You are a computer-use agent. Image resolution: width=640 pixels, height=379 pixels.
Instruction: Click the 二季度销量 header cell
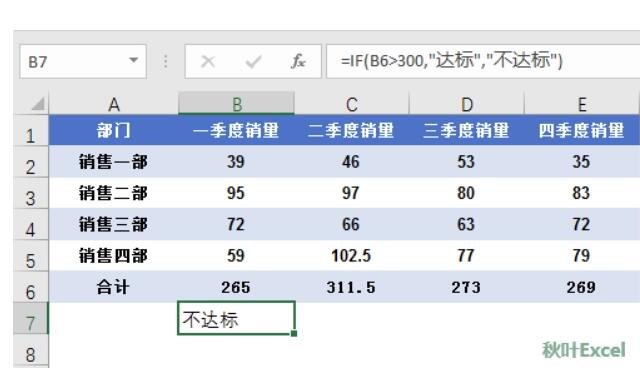tap(351, 130)
